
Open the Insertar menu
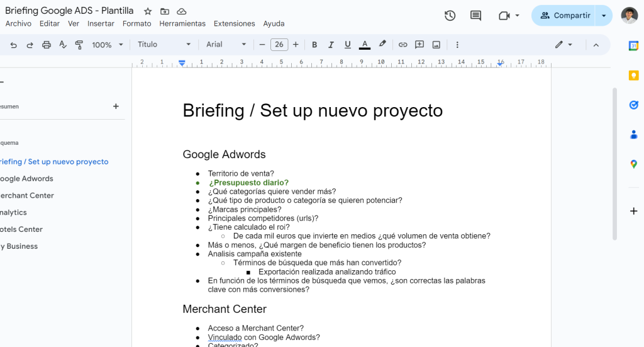pyautogui.click(x=101, y=24)
